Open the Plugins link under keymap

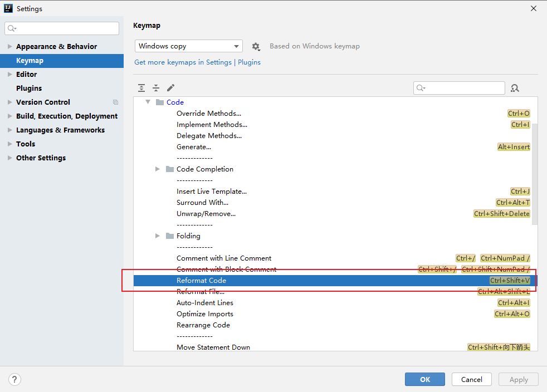click(249, 62)
